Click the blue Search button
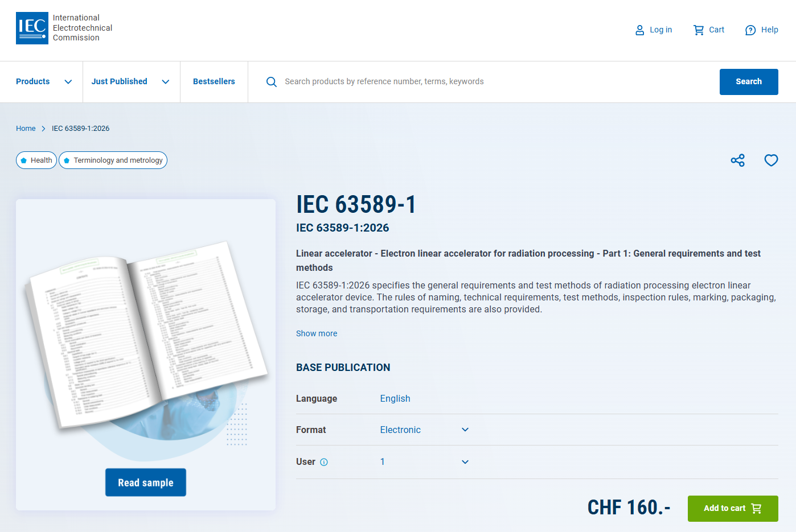The width and height of the screenshot is (796, 532). click(x=749, y=82)
